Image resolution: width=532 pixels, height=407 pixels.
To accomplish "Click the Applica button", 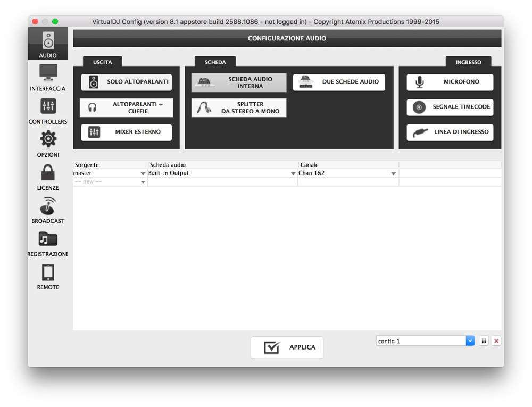I will (287, 347).
